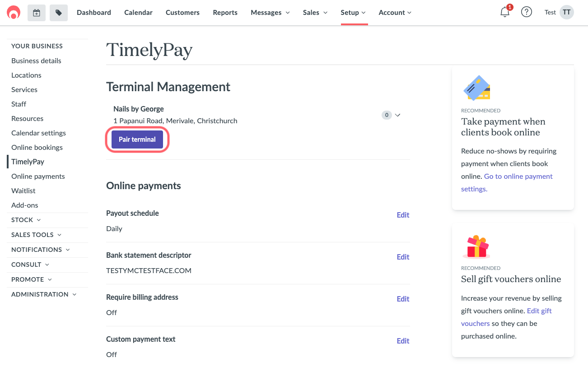
Task: Expand the Account menu
Action: click(x=395, y=13)
